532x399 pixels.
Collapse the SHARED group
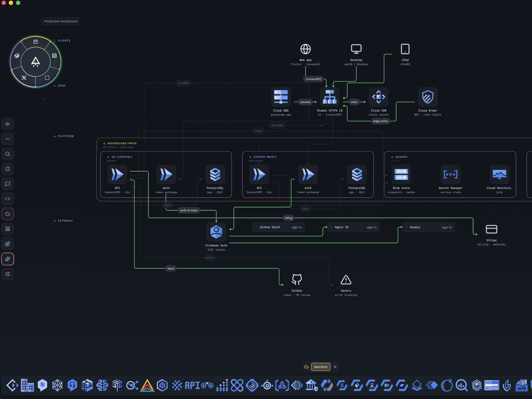pos(392,157)
